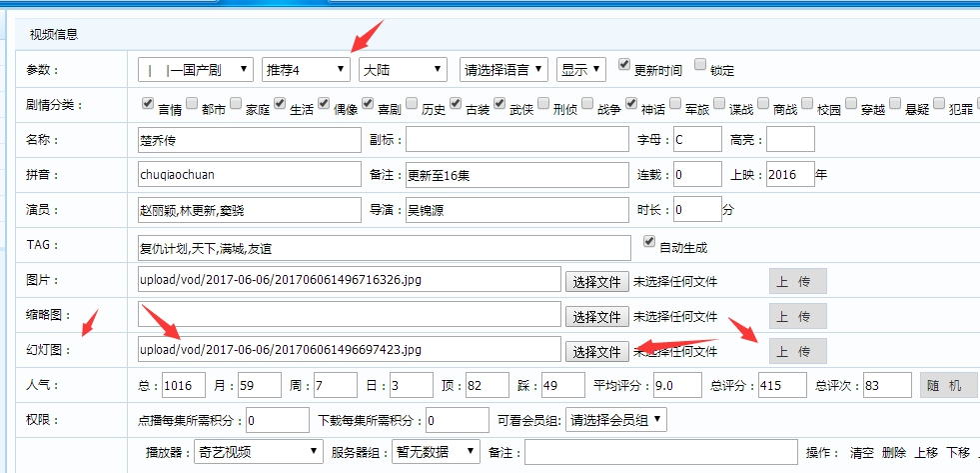Disable the 自动生成 TAG checkbox
The width and height of the screenshot is (980, 473).
(x=650, y=242)
